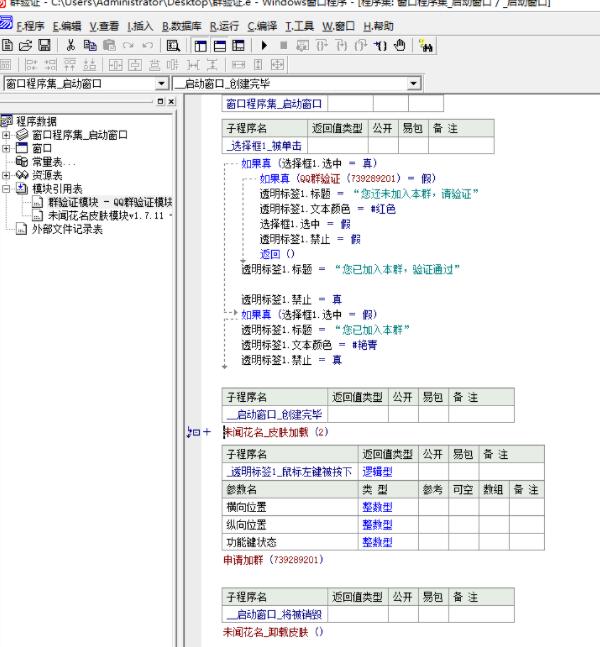
Task: Open the C.编译 menu
Action: click(x=262, y=26)
